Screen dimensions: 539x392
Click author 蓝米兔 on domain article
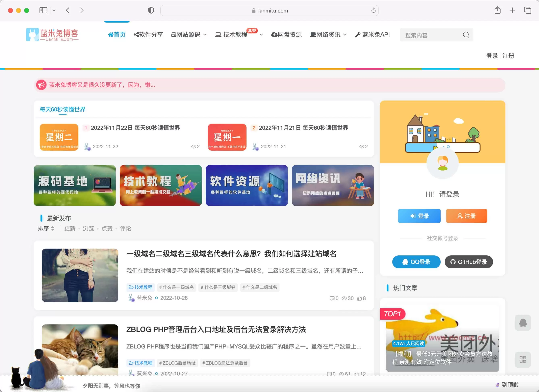point(144,298)
